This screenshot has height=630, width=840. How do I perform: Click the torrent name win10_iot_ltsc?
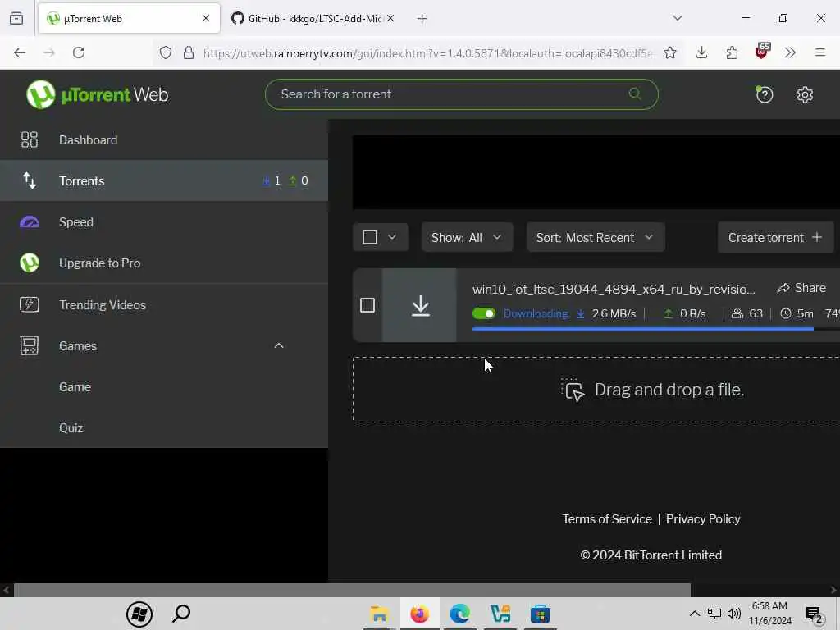(614, 290)
